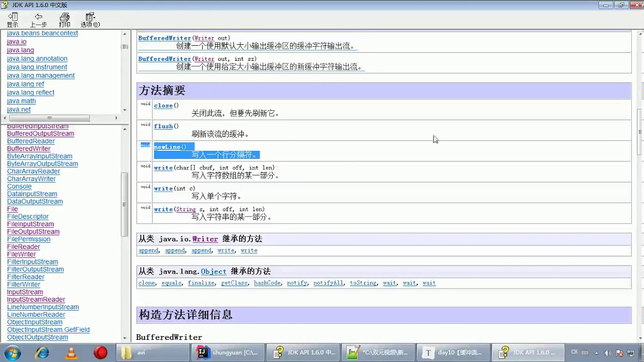Select BufferedReader in the class list
The height and width of the screenshot is (362, 644).
[31, 141]
